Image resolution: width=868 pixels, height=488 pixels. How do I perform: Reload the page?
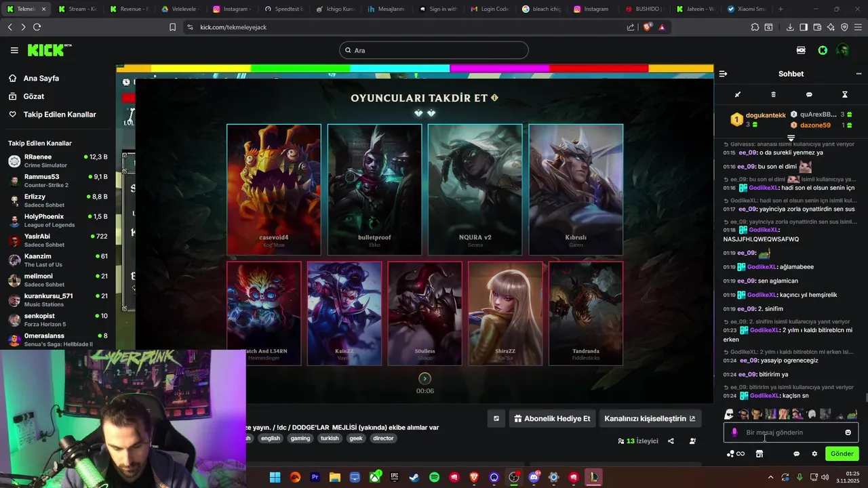coord(37,27)
